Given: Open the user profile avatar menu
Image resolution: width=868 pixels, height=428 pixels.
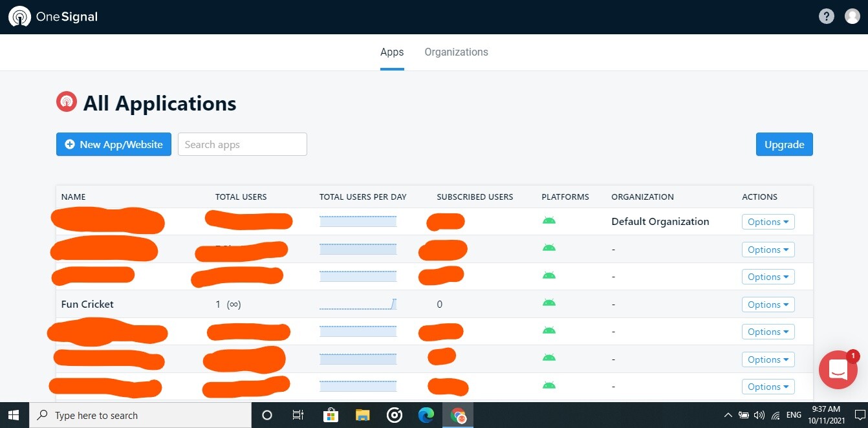Looking at the screenshot, I should coord(852,17).
